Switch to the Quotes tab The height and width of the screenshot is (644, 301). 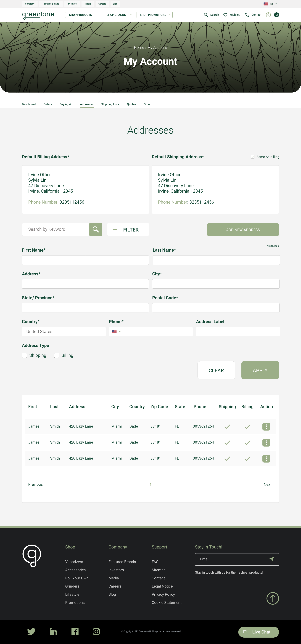[131, 104]
